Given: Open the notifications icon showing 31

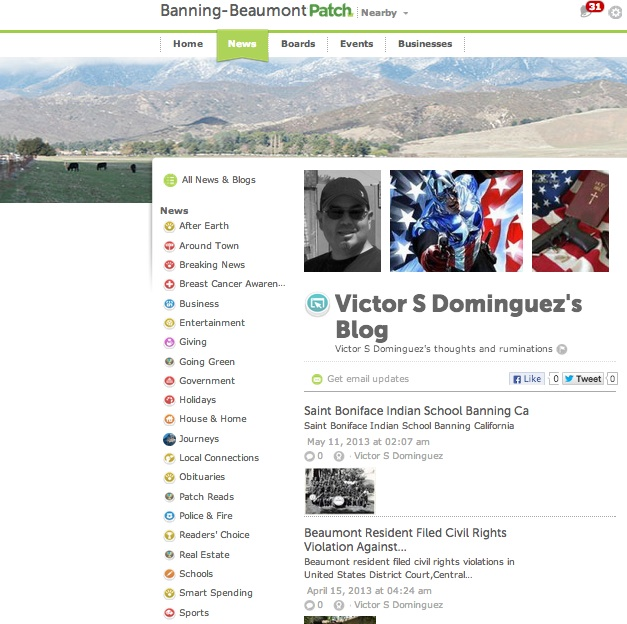Looking at the screenshot, I should pyautogui.click(x=591, y=9).
